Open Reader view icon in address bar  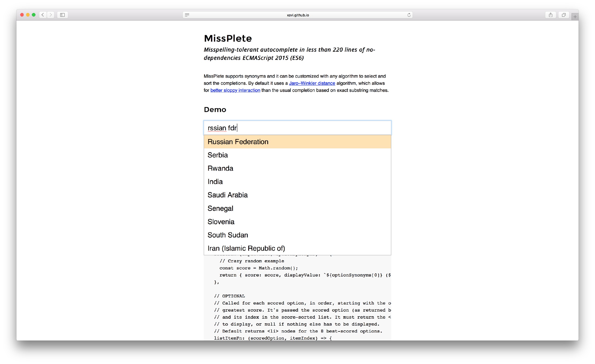(x=187, y=15)
